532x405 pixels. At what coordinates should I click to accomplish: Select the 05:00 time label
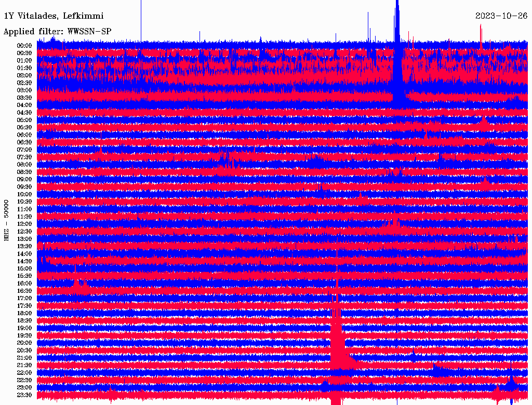click(24, 120)
